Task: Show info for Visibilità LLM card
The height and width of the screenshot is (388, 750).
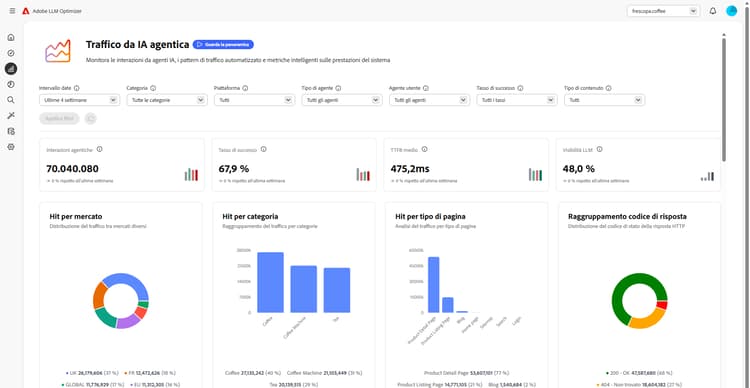Action: [x=599, y=149]
